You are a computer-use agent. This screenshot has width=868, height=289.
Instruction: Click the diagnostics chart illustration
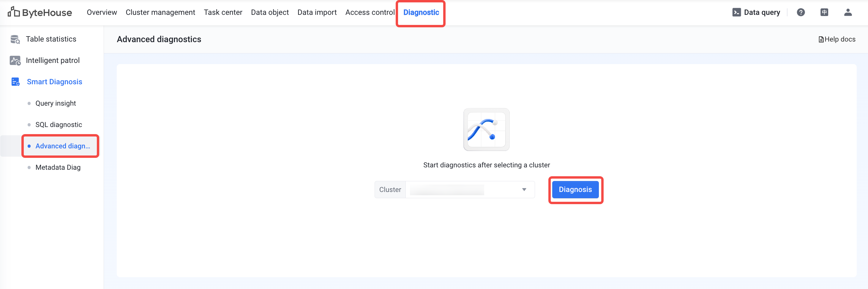[486, 130]
